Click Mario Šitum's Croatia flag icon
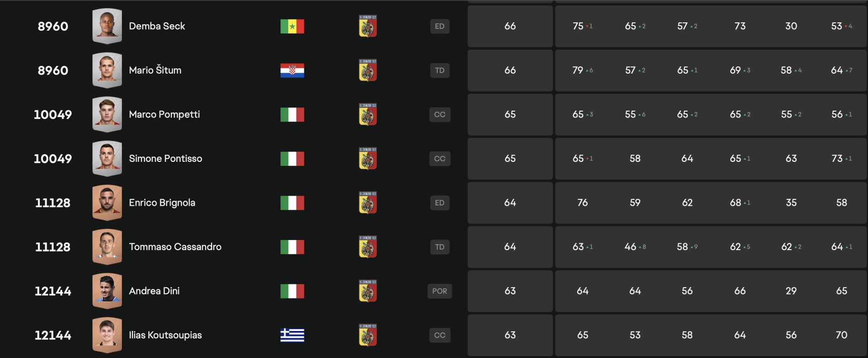 click(x=292, y=70)
